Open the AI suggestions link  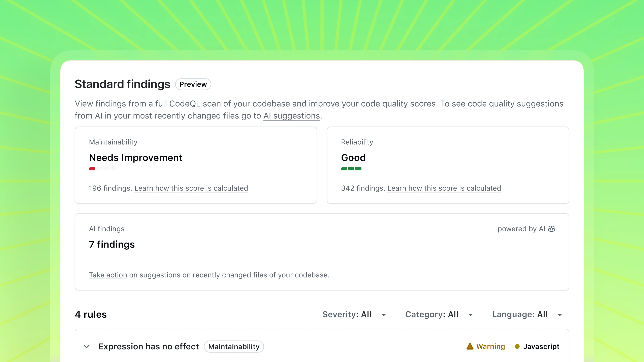(291, 115)
